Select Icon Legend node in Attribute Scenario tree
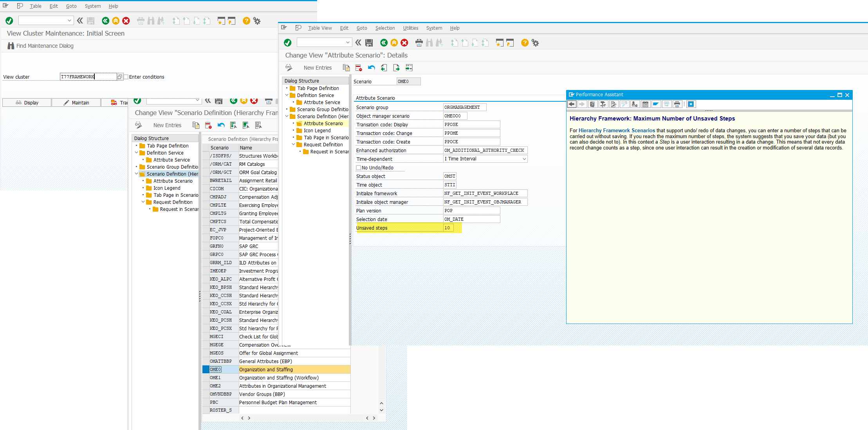Viewport: 868px width, 430px height. [317, 130]
